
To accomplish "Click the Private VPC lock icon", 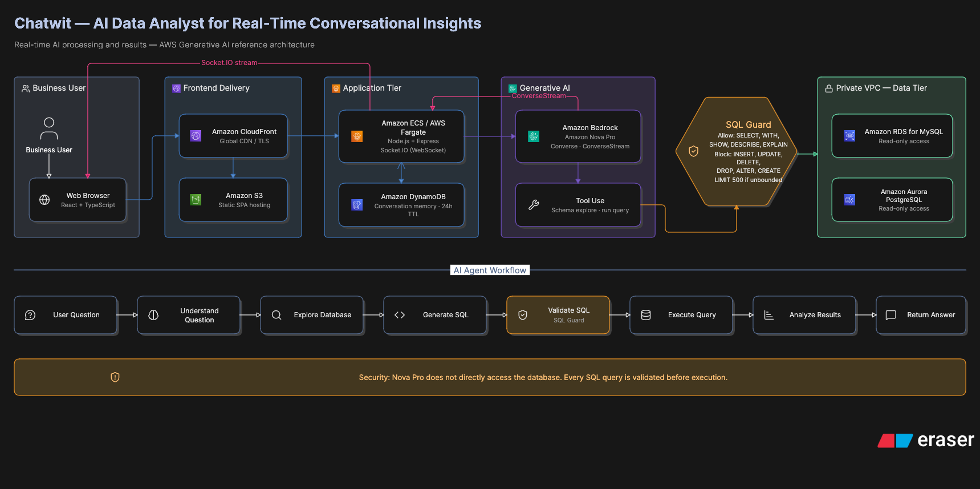I will [x=829, y=88].
